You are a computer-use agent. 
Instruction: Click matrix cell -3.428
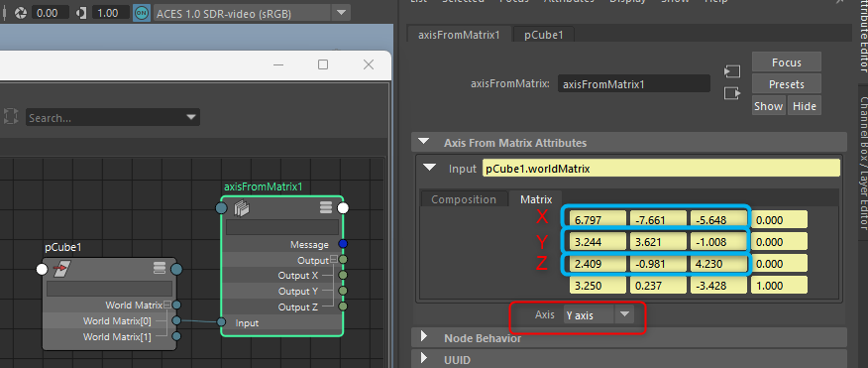pyautogui.click(x=718, y=286)
